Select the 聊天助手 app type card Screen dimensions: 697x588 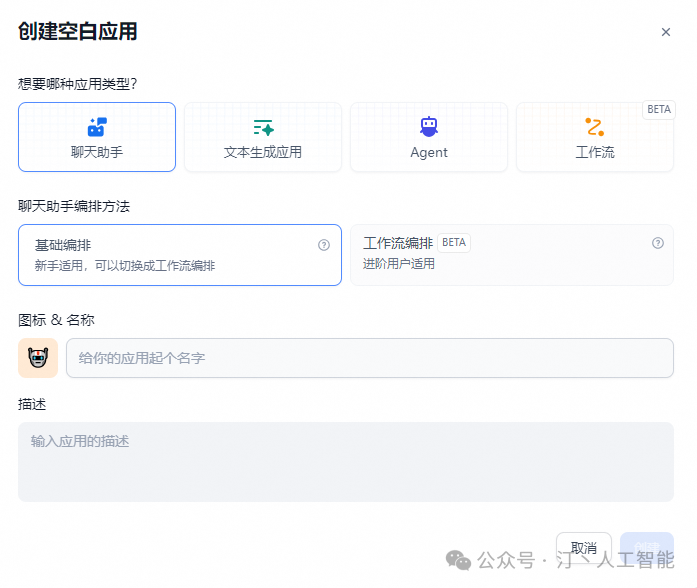97,137
